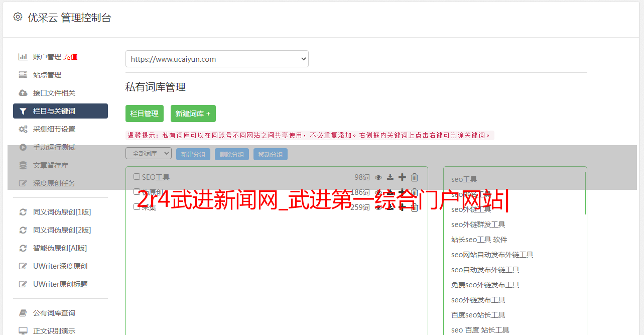Screen dimensions: 644x335
Task: Click the 栏目管理 green button
Action: pos(145,114)
